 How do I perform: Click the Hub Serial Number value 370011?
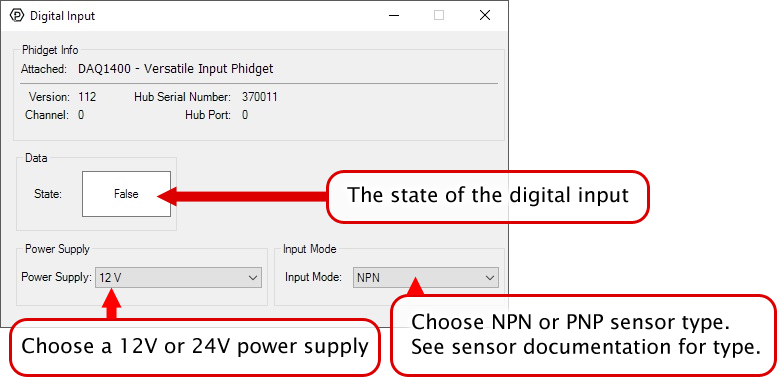click(x=260, y=97)
